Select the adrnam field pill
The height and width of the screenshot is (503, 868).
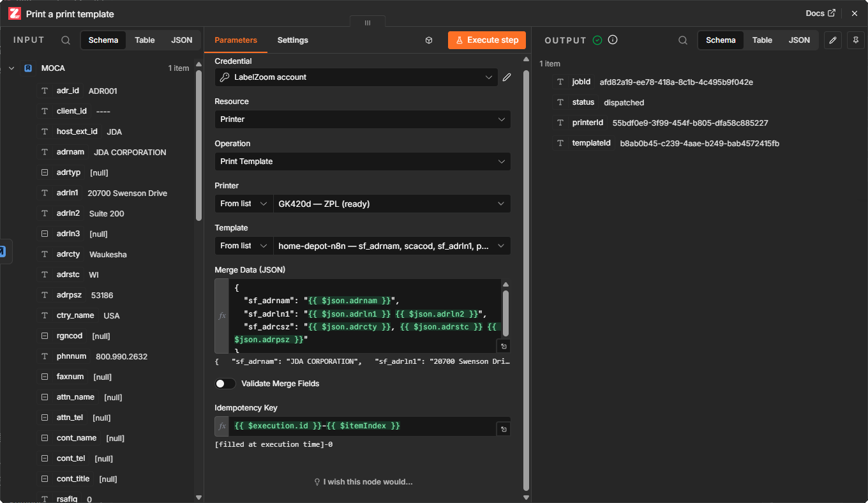[70, 152]
